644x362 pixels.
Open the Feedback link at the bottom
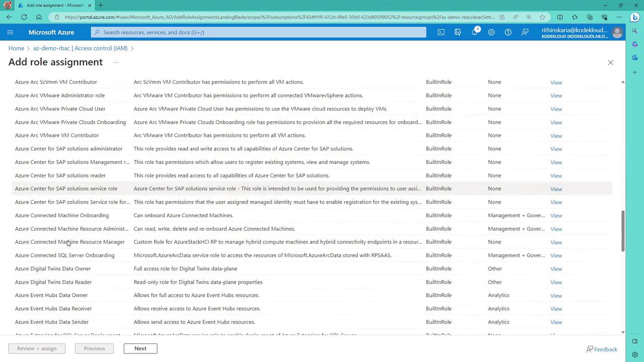(602, 349)
